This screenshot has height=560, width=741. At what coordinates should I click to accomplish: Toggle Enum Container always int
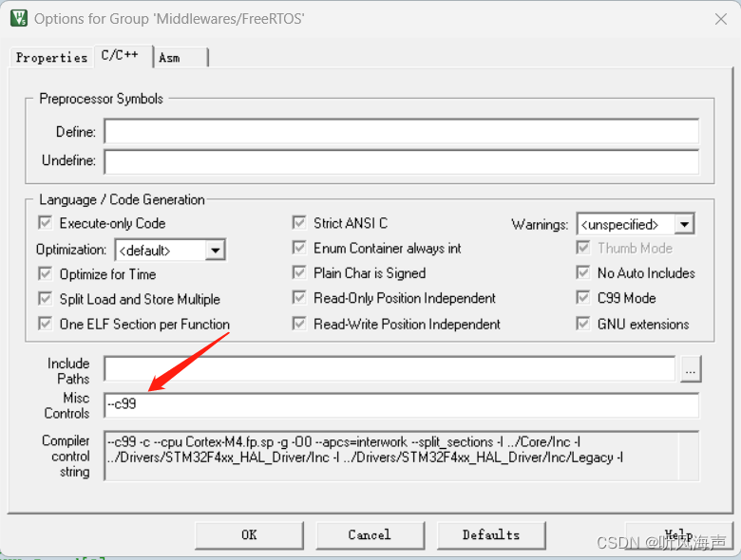click(299, 248)
